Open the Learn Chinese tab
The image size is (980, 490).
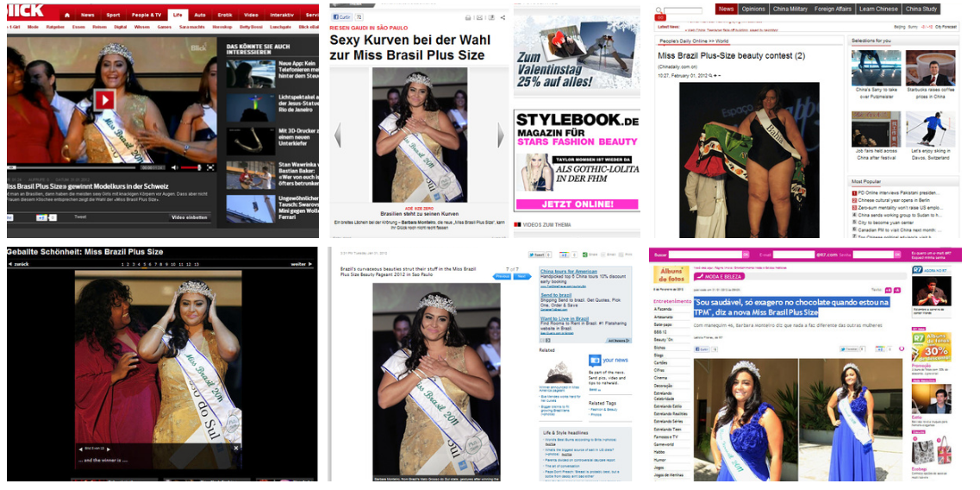[878, 9]
